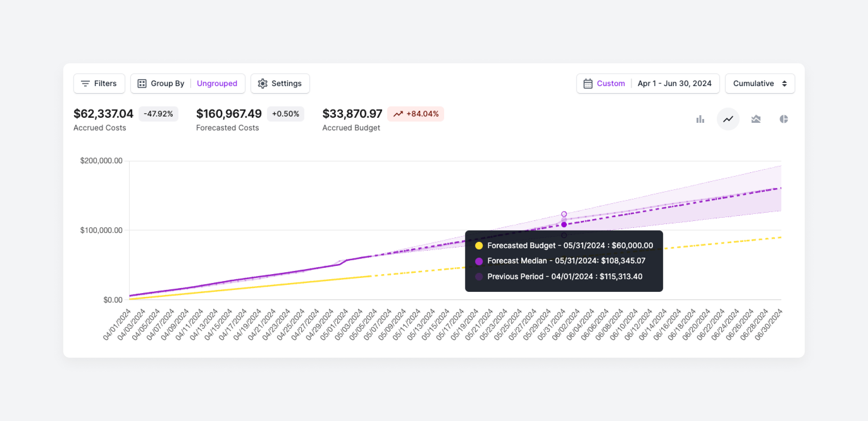Image resolution: width=868 pixels, height=421 pixels.
Task: Select the line chart view icon
Action: [728, 119]
